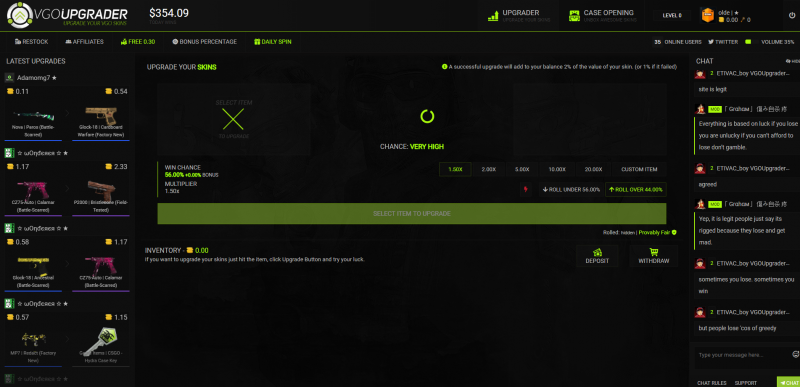The image size is (800, 387).
Task: Open the Provably Fair link
Action: 655,232
